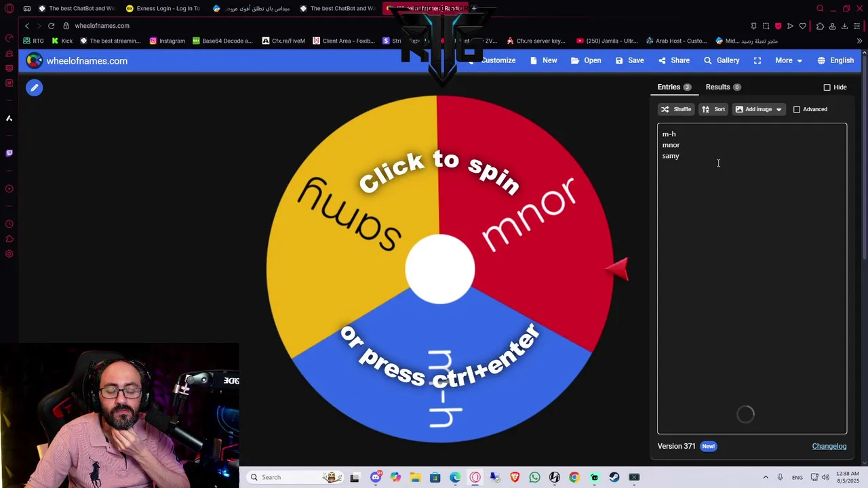The image size is (868, 488).
Task: Sort the entries alphabetically
Action: pyautogui.click(x=713, y=109)
